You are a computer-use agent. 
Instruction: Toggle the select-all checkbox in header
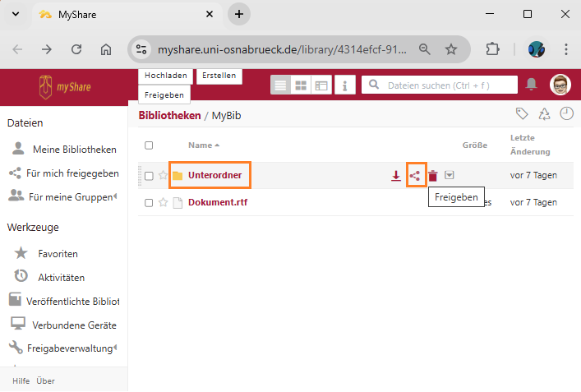pyautogui.click(x=149, y=145)
